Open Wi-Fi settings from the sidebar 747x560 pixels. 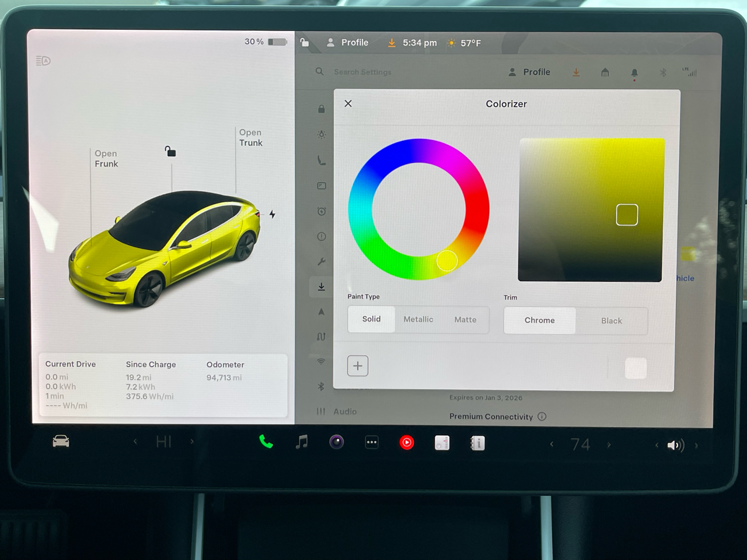[321, 362]
